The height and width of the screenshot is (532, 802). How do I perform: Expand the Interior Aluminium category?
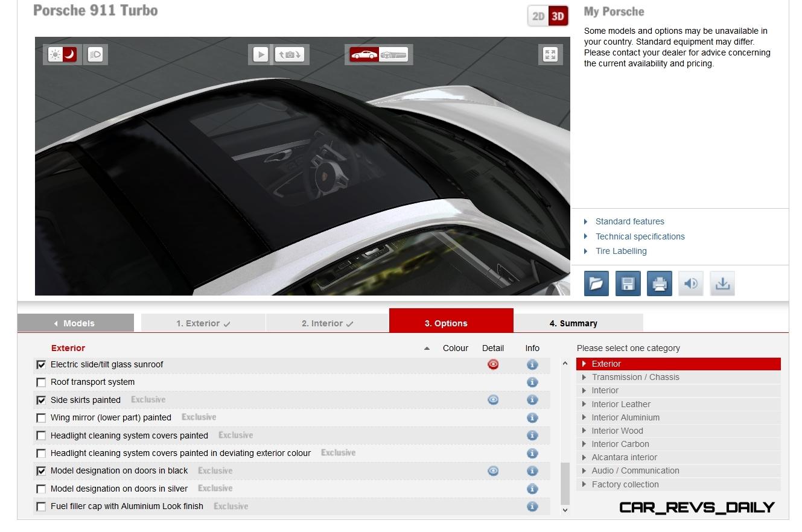[678, 417]
